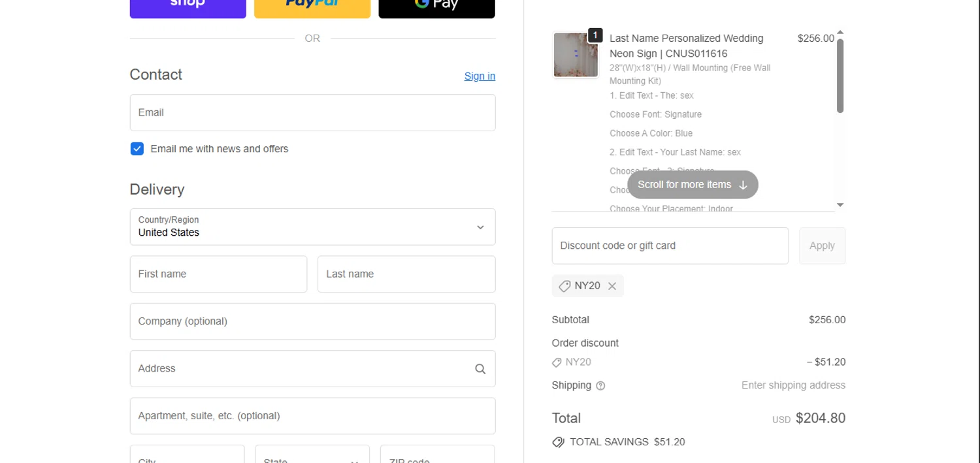Click the Last name field
The image size is (980, 463).
tap(406, 274)
